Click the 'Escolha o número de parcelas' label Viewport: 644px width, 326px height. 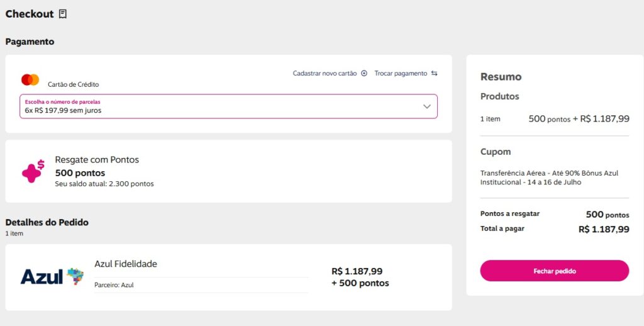click(x=62, y=101)
